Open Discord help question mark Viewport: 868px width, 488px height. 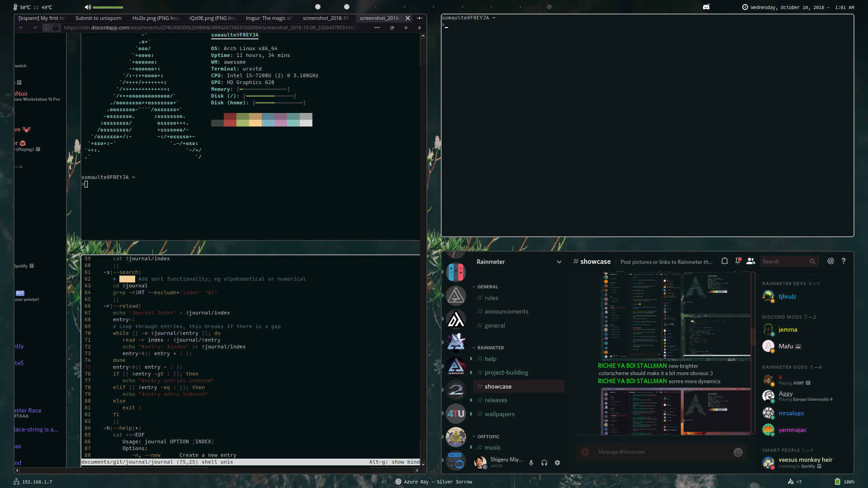[x=844, y=261]
